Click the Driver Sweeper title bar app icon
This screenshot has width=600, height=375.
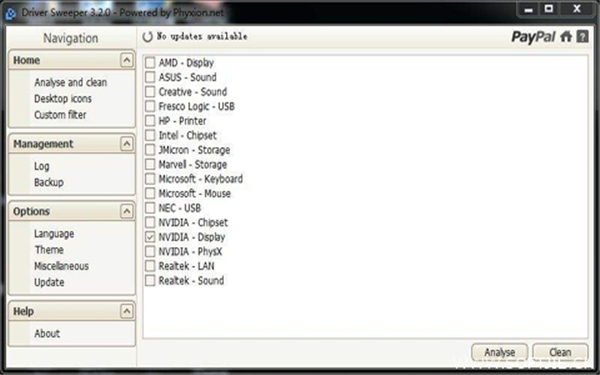(11, 13)
